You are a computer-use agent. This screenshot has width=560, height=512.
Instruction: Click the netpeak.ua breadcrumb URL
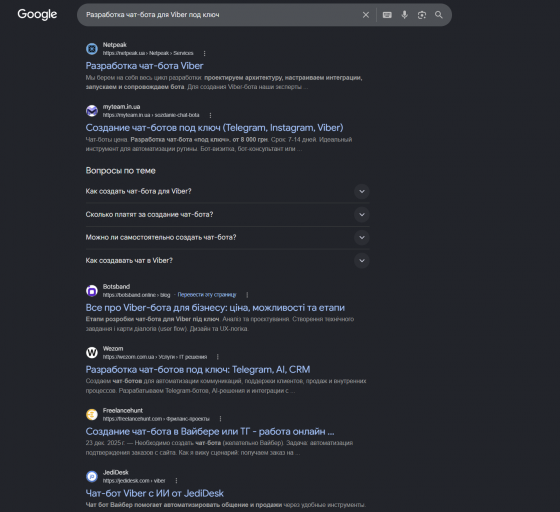tap(148, 53)
